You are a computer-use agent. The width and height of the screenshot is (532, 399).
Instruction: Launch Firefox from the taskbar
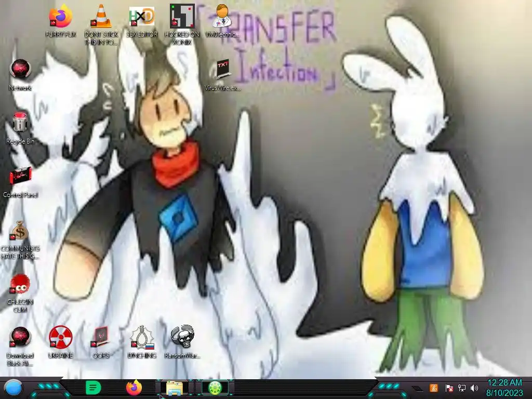(x=134, y=388)
